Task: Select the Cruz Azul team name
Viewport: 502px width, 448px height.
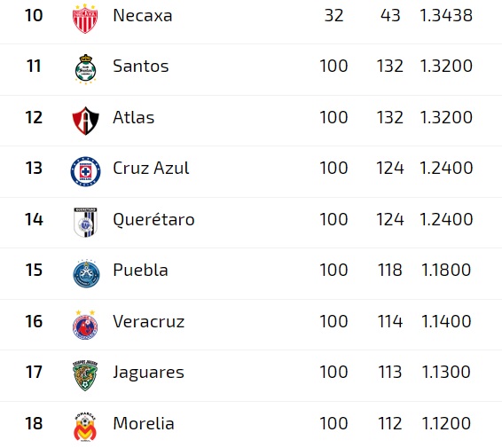Action: pyautogui.click(x=151, y=169)
